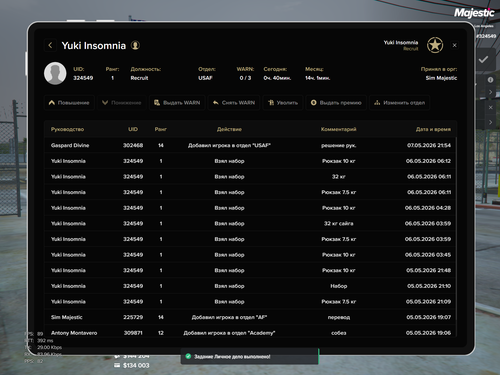Click Выдать WARN button
The image size is (500, 375).
(x=177, y=103)
